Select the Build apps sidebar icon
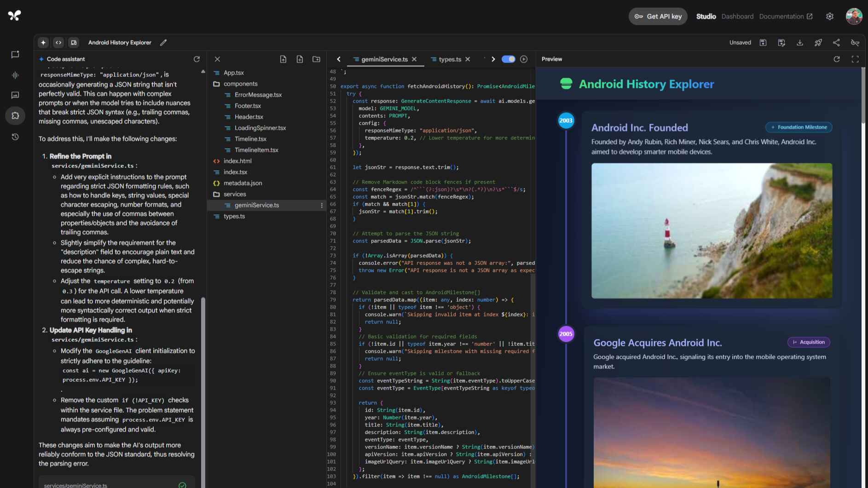 click(15, 115)
